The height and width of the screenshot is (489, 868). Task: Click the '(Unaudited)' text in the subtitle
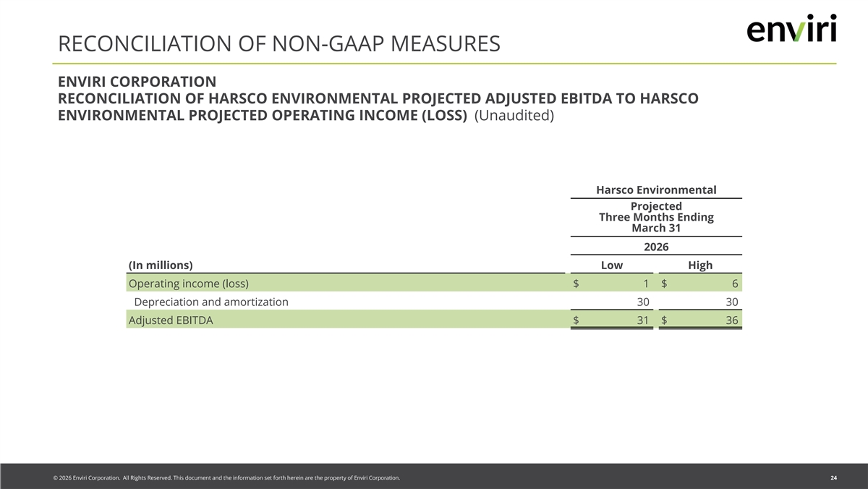[x=514, y=116]
